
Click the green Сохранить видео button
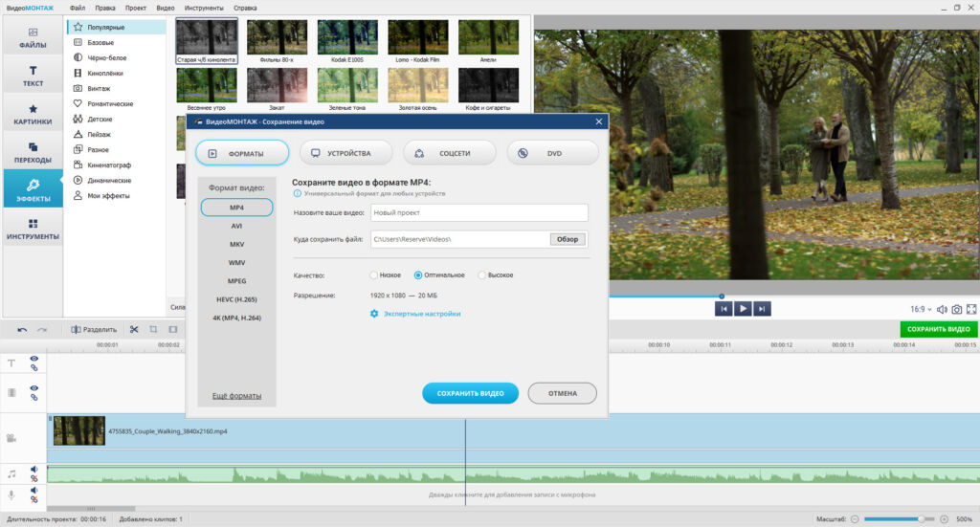[939, 329]
